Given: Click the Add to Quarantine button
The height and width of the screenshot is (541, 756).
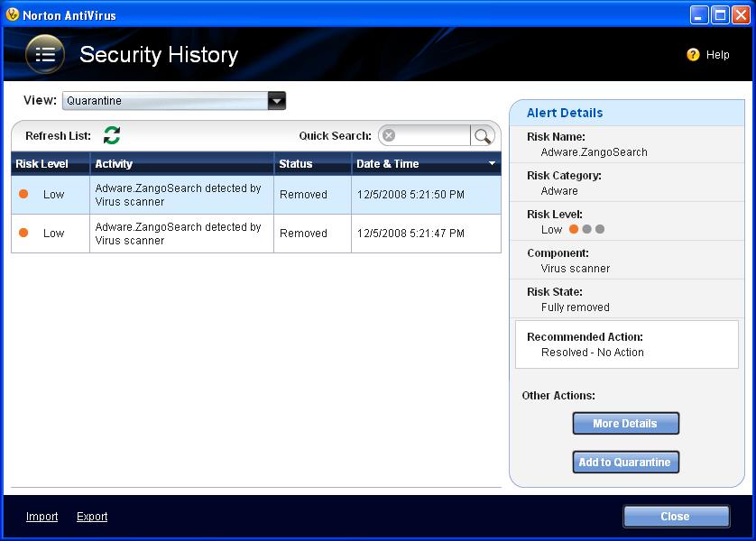Looking at the screenshot, I should [626, 462].
